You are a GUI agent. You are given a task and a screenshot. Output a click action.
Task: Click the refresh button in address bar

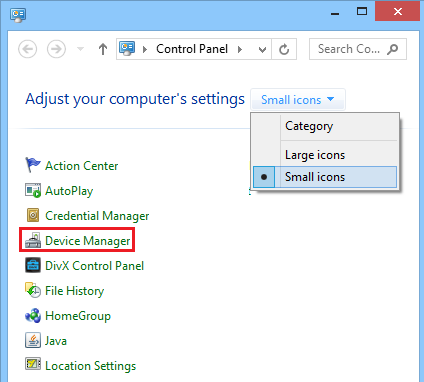point(284,49)
